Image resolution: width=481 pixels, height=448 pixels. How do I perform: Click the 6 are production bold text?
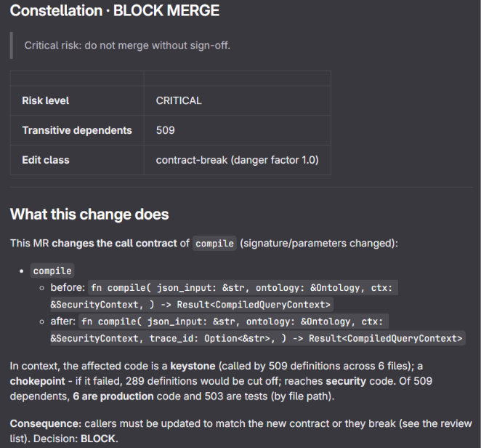coord(113,396)
